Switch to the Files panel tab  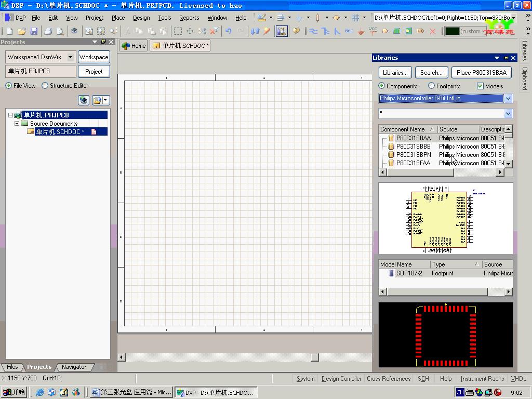pyautogui.click(x=12, y=367)
